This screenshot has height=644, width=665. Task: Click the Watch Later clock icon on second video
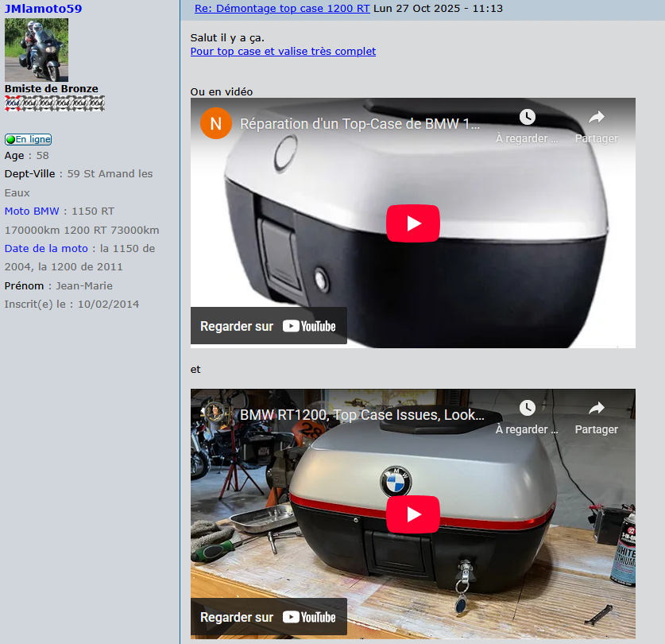(x=528, y=408)
